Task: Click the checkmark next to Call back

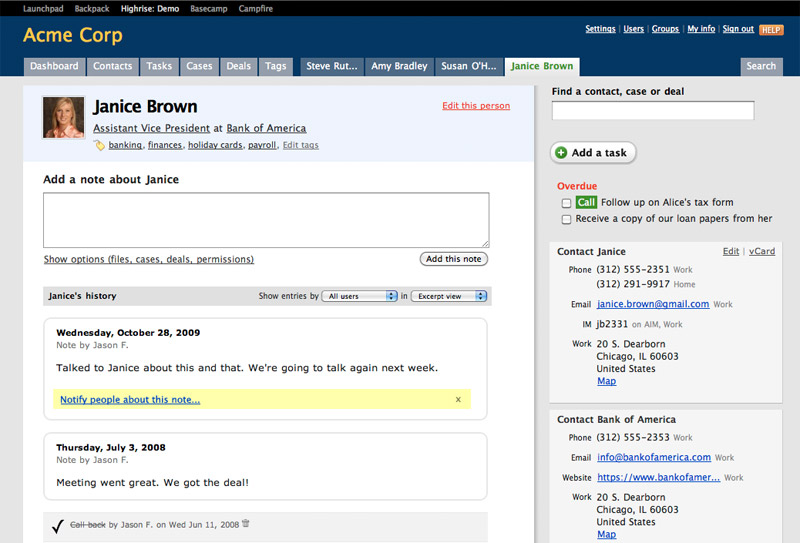Action: click(58, 526)
